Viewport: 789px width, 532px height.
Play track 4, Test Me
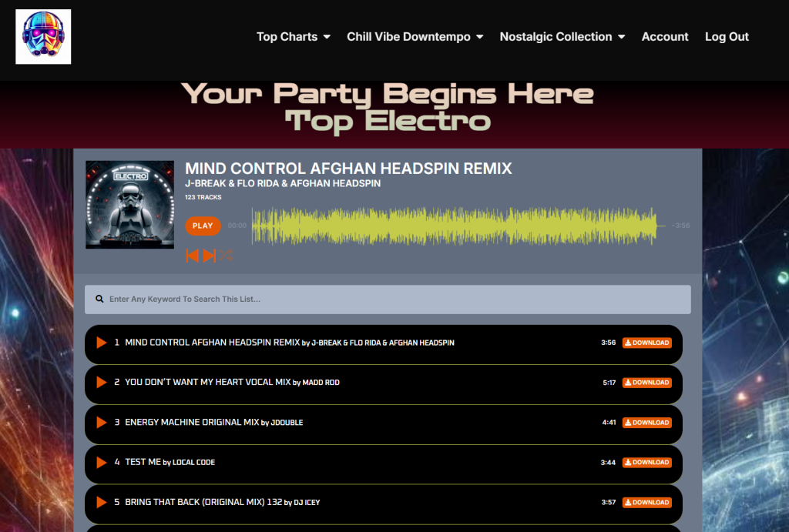(102, 462)
